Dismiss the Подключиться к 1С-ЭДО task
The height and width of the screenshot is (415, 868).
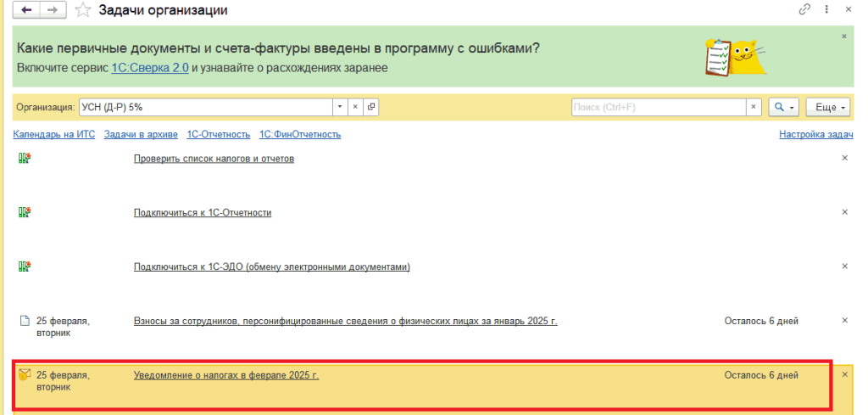[x=845, y=266]
